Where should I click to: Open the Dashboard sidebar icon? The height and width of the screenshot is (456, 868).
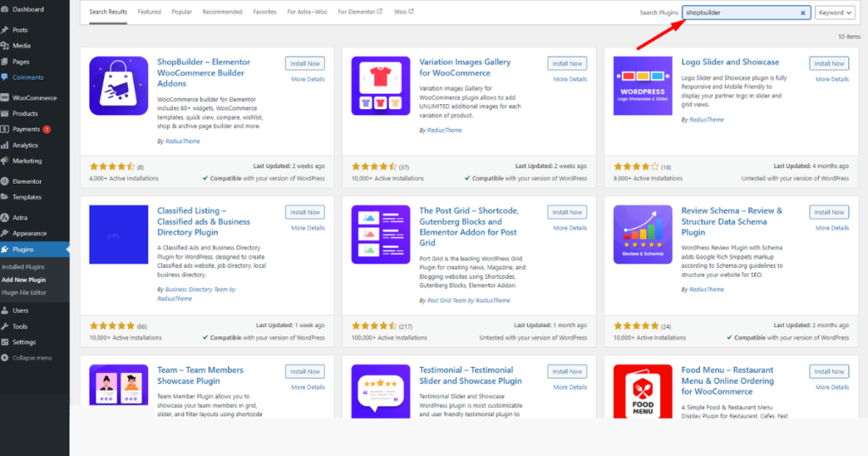pos(5,9)
